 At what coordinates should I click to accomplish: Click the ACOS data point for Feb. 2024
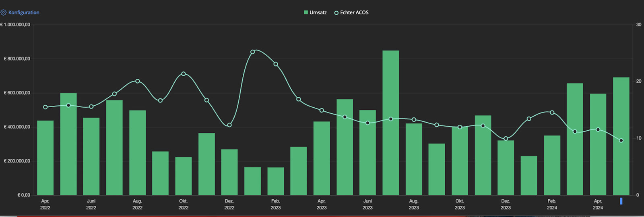tap(552, 113)
